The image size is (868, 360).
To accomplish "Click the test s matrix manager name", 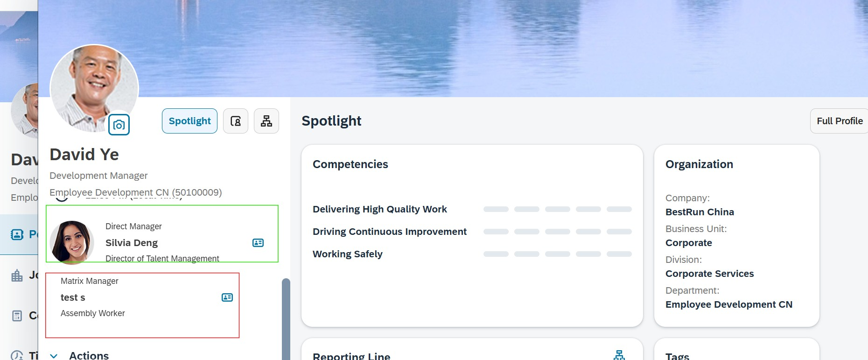I will (73, 297).
